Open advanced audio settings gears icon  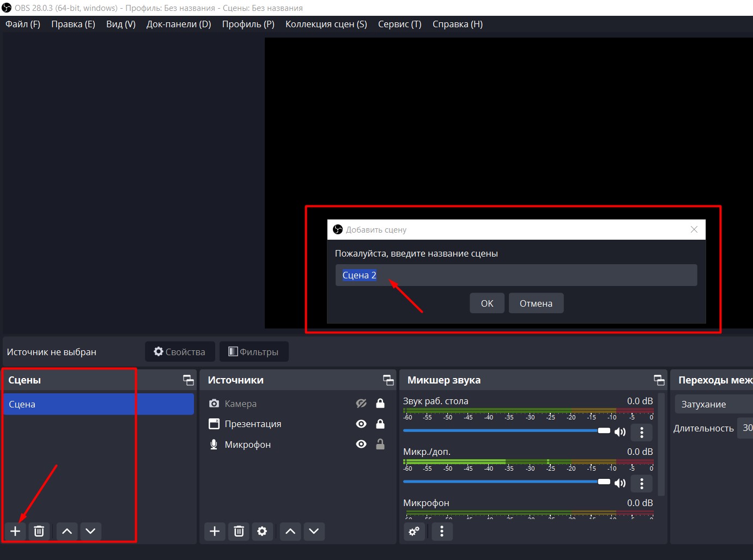click(414, 531)
